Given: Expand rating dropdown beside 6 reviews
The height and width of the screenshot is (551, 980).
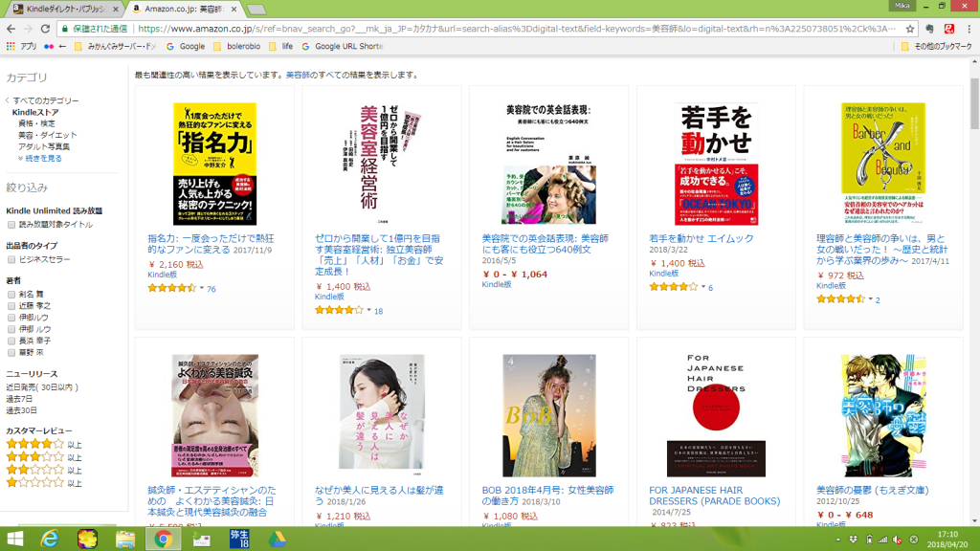Looking at the screenshot, I should pyautogui.click(x=703, y=287).
